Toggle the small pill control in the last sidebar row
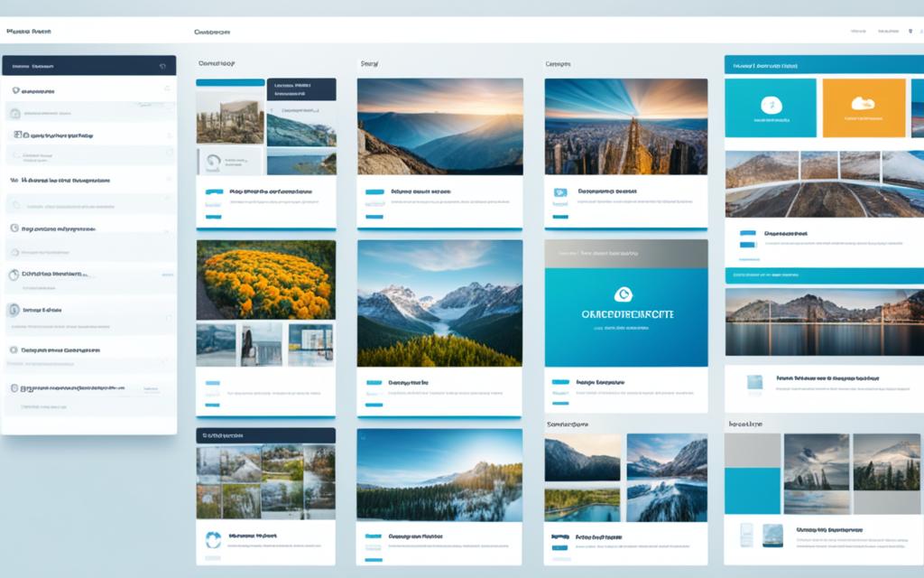Screen dimensions: 924x578 click(x=151, y=388)
